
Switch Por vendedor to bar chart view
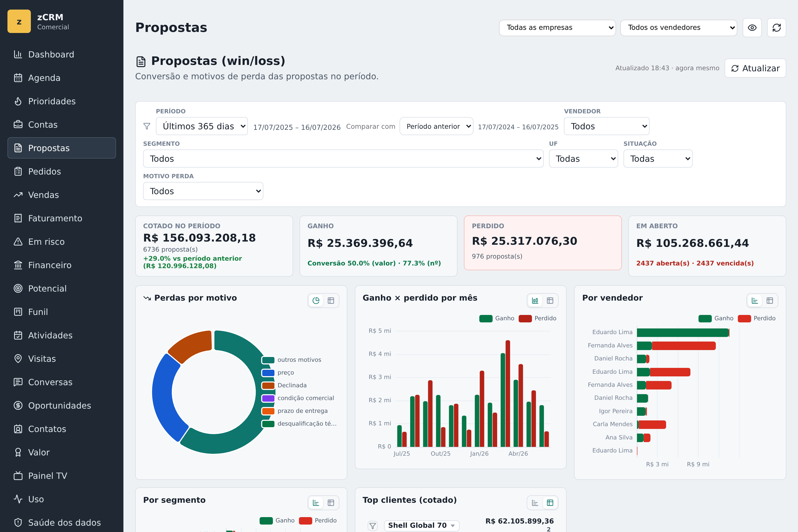pyautogui.click(x=755, y=301)
